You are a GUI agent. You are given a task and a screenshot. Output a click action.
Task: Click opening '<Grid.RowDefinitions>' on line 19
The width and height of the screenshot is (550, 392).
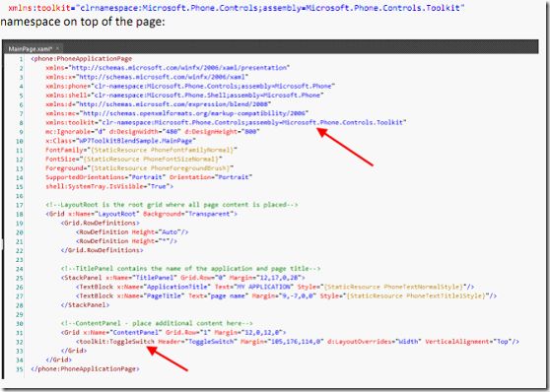click(100, 223)
